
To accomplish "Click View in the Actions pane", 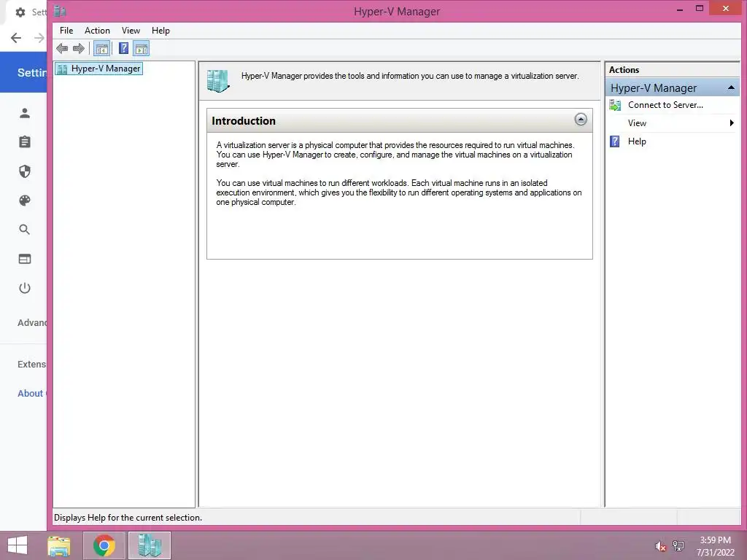I will tap(637, 123).
